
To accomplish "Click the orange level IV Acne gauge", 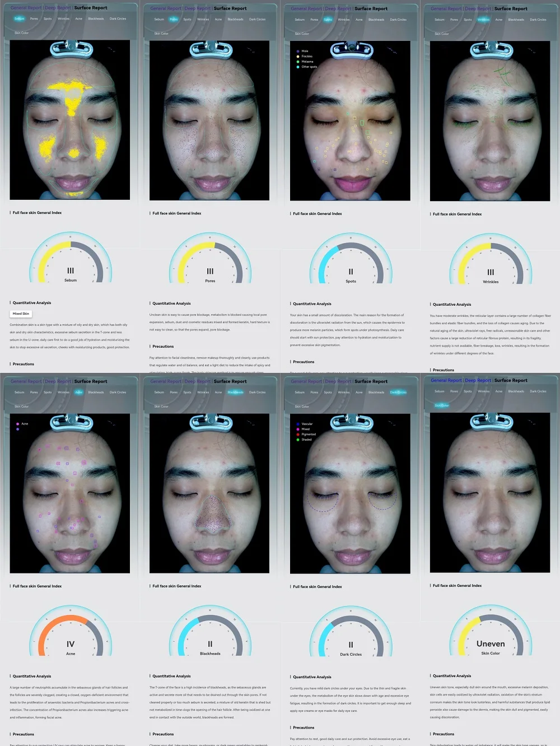I will coord(71,636).
